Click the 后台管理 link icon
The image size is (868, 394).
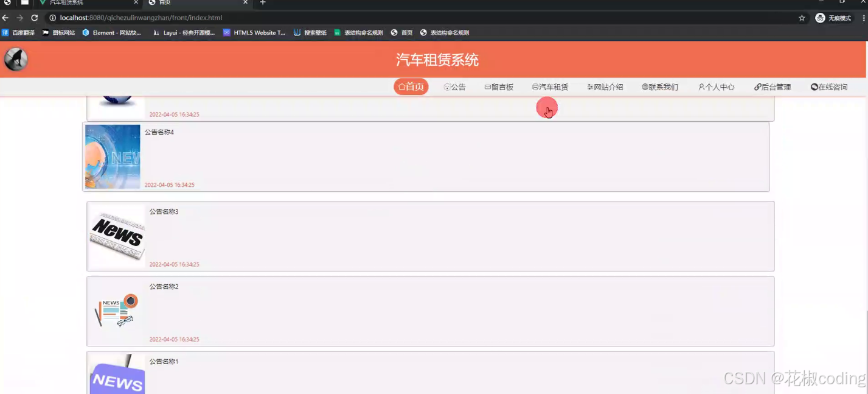point(756,86)
